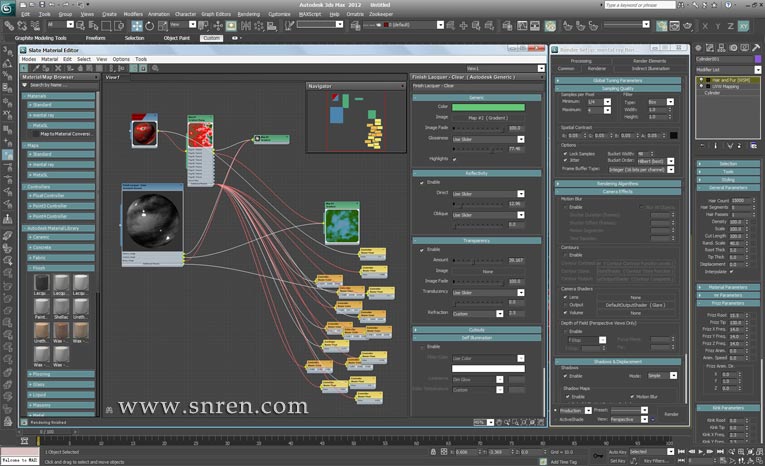The height and width of the screenshot is (466, 765).
Task: Expand Material Parameters rollout
Action: tap(727, 287)
